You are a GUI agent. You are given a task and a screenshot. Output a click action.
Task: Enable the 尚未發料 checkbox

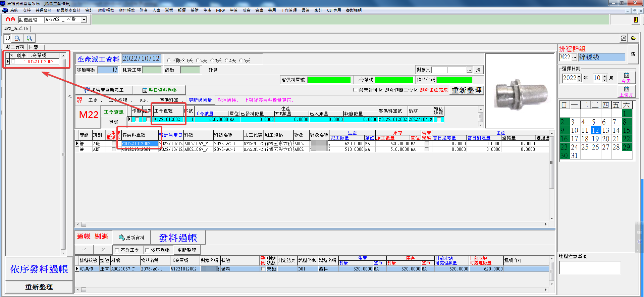[x=355, y=90]
